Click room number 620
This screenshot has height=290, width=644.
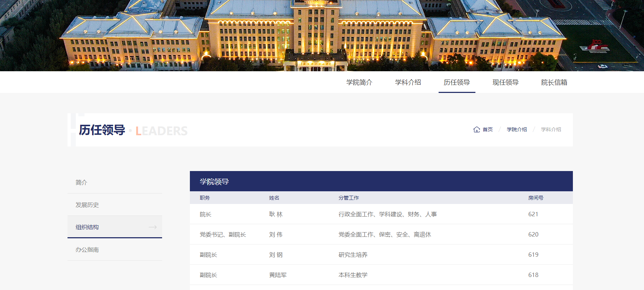click(533, 235)
